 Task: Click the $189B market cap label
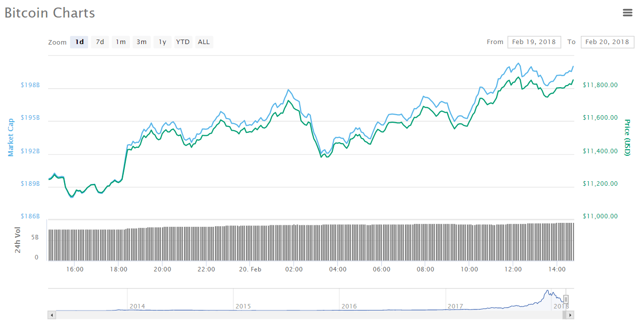[30, 184]
